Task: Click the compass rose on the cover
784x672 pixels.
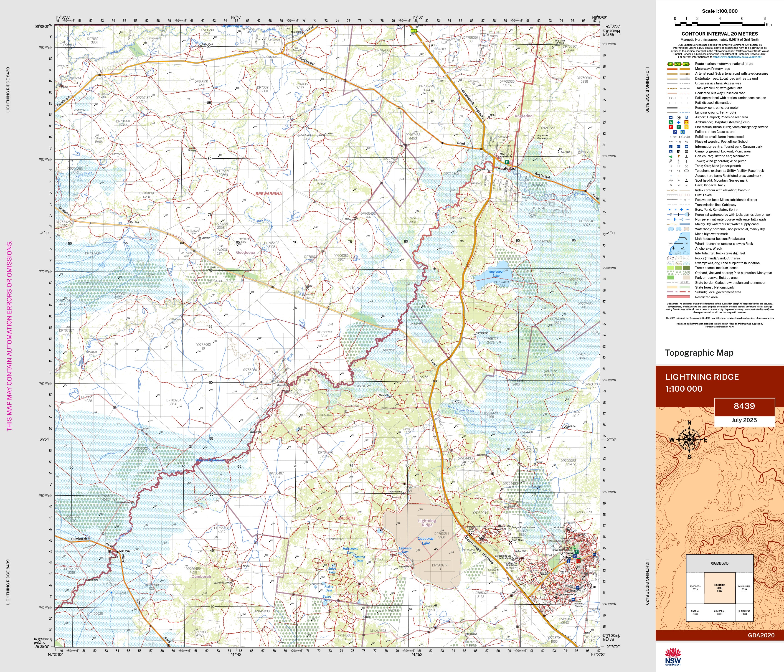Action: (689, 439)
